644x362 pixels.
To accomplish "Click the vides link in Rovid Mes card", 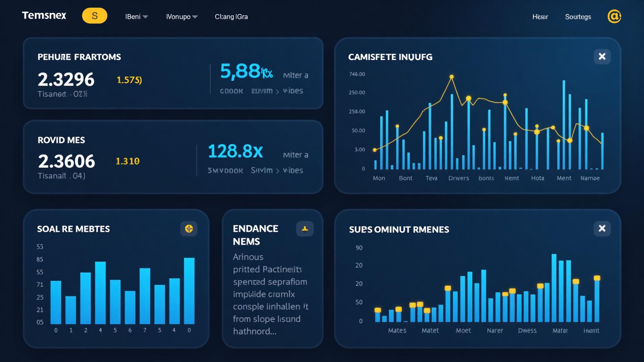I will click(293, 171).
